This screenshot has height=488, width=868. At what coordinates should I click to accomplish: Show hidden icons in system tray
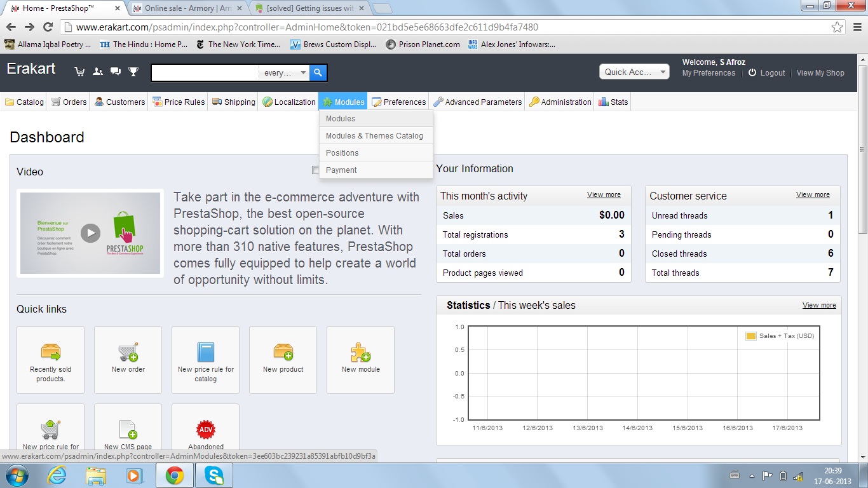click(x=752, y=475)
